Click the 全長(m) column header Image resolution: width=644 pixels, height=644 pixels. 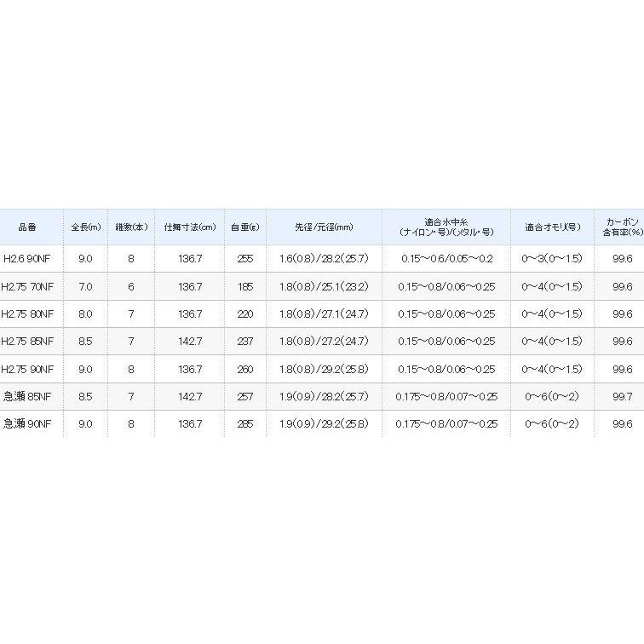click(x=86, y=227)
